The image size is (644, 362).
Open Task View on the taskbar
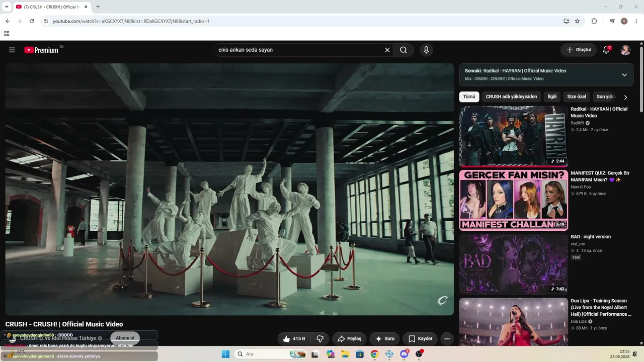(x=315, y=354)
